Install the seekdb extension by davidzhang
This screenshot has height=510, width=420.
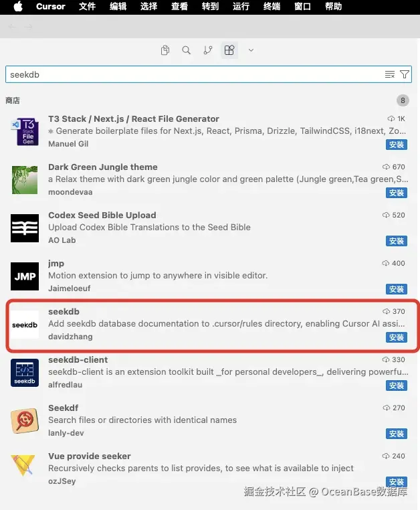click(397, 337)
